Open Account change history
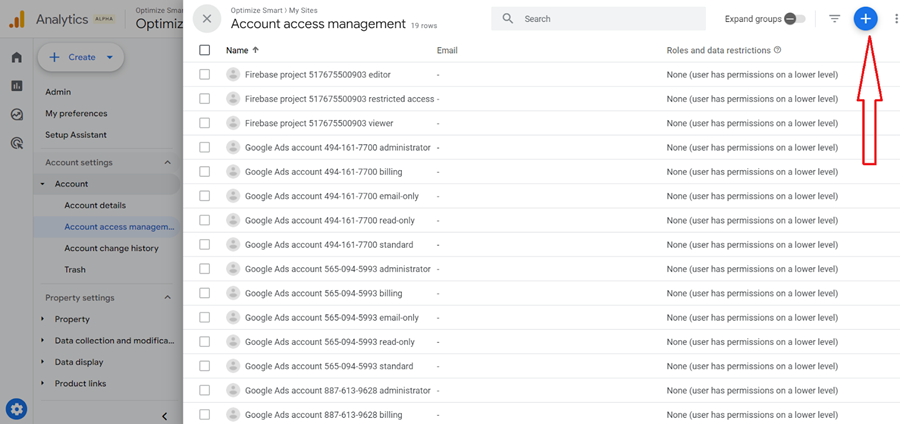 (x=111, y=248)
